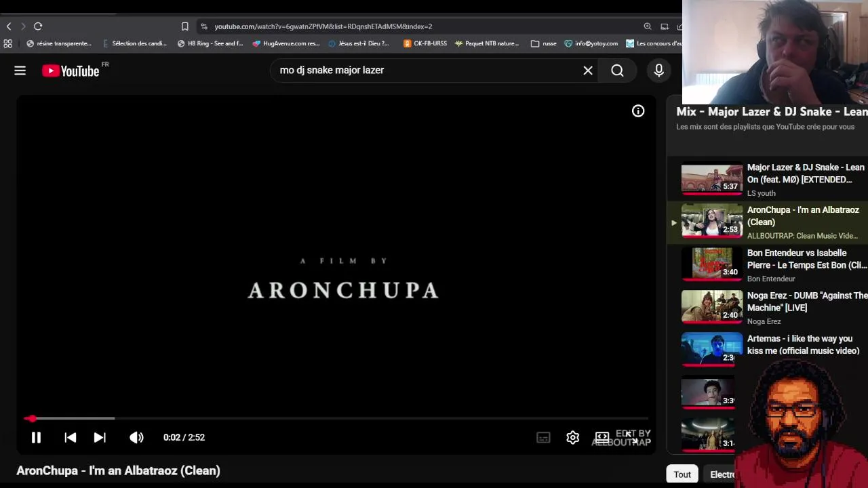Open the HB Ring bookmark

click(210, 43)
